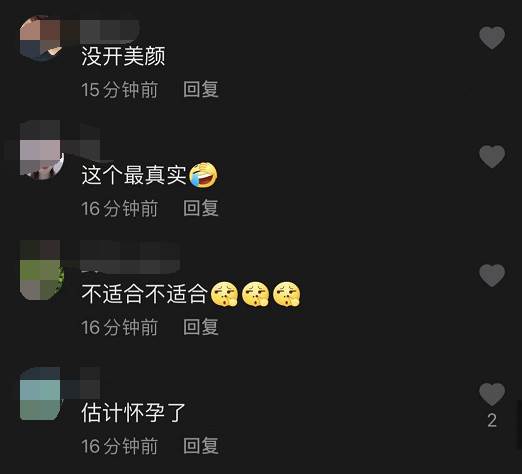Click the last shushing face emoji

coord(287,294)
